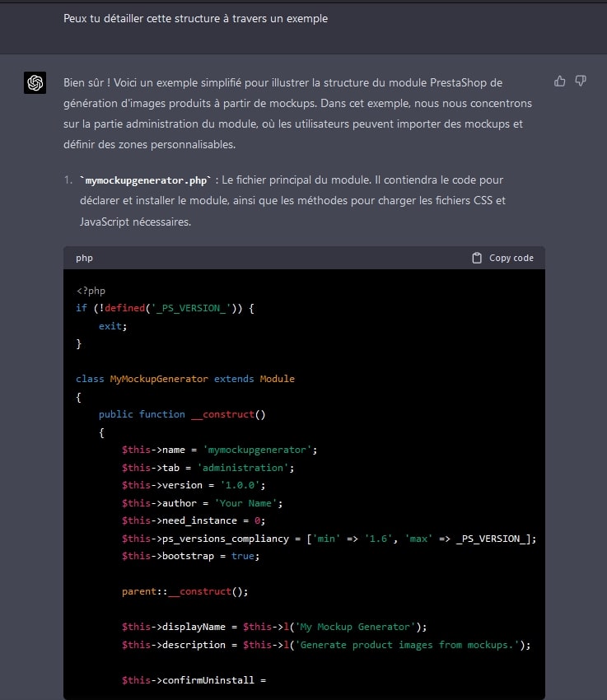Click the clipboard icon in code header
607x700 pixels.
click(477, 258)
